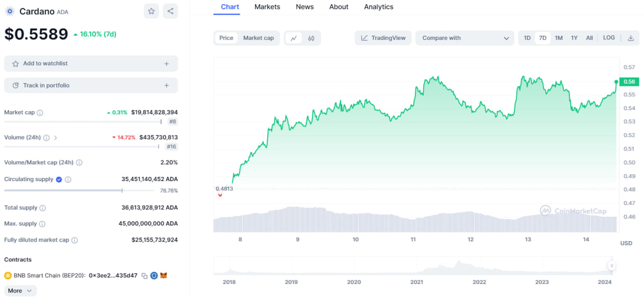Toggle LOG scale on chart
644x298 pixels.
pyautogui.click(x=609, y=38)
